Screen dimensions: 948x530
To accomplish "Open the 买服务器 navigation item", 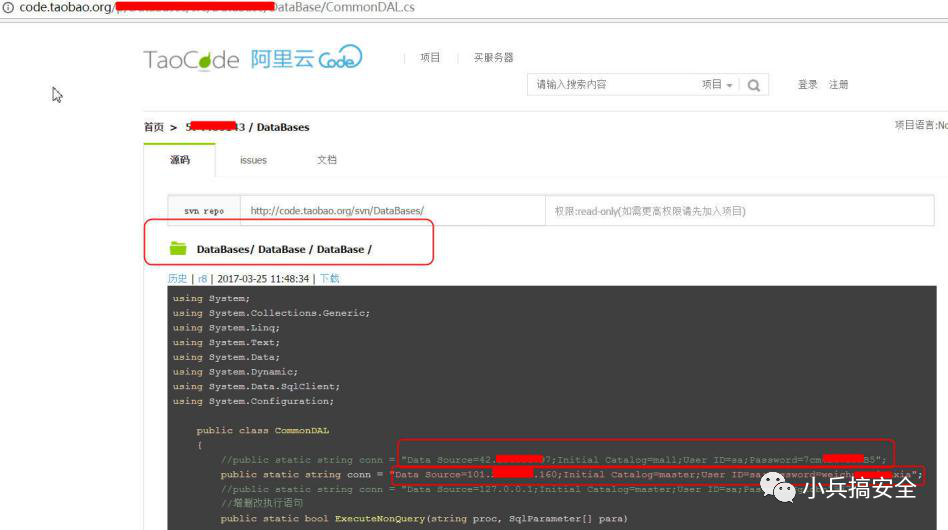I will [493, 57].
